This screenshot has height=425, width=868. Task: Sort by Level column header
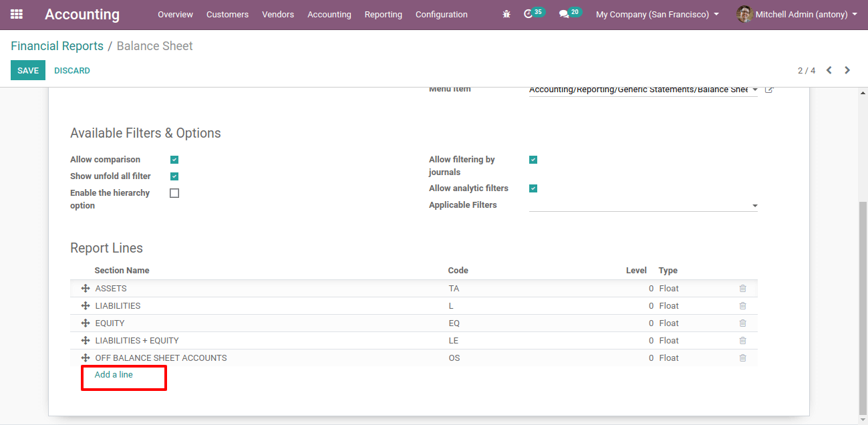[x=636, y=271]
